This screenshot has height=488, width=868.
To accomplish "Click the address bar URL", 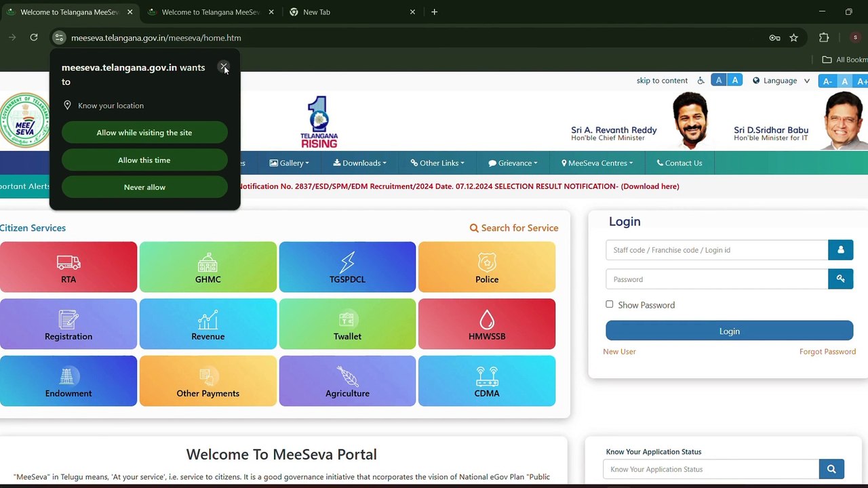I will click(156, 38).
